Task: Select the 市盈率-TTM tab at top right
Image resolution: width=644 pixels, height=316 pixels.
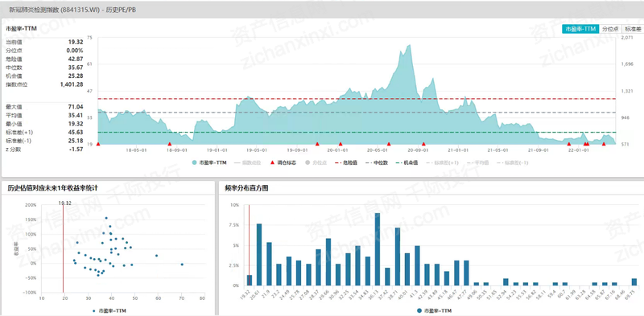Action: (580, 29)
